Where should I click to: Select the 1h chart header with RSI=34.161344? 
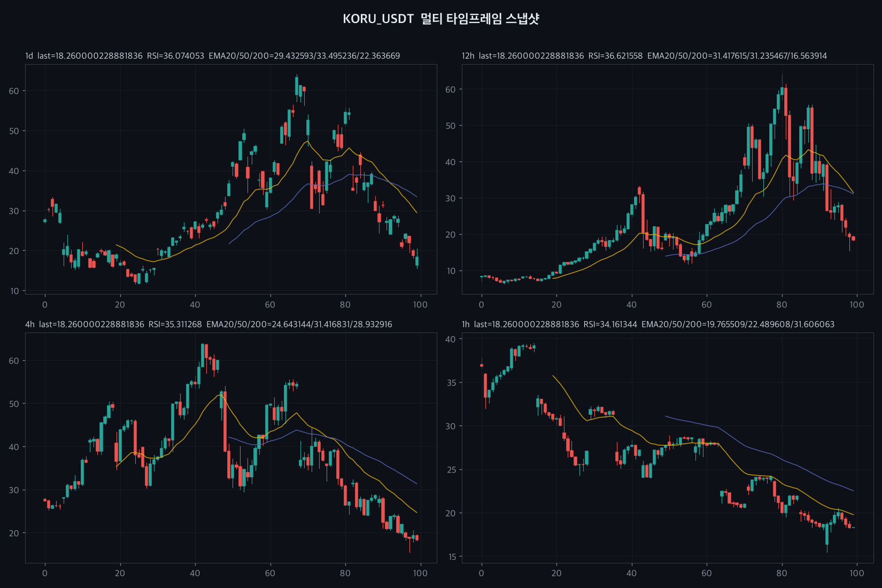[648, 324]
